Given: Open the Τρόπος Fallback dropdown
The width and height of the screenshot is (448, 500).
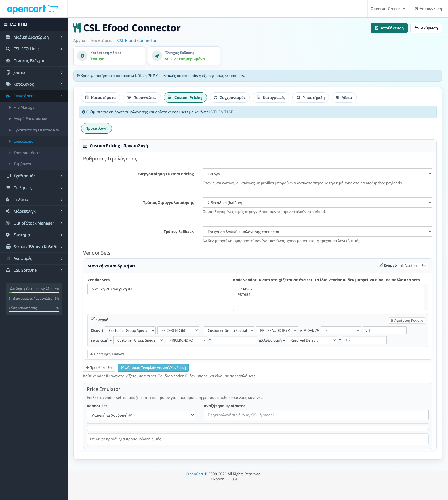Looking at the screenshot, I should pos(317,232).
